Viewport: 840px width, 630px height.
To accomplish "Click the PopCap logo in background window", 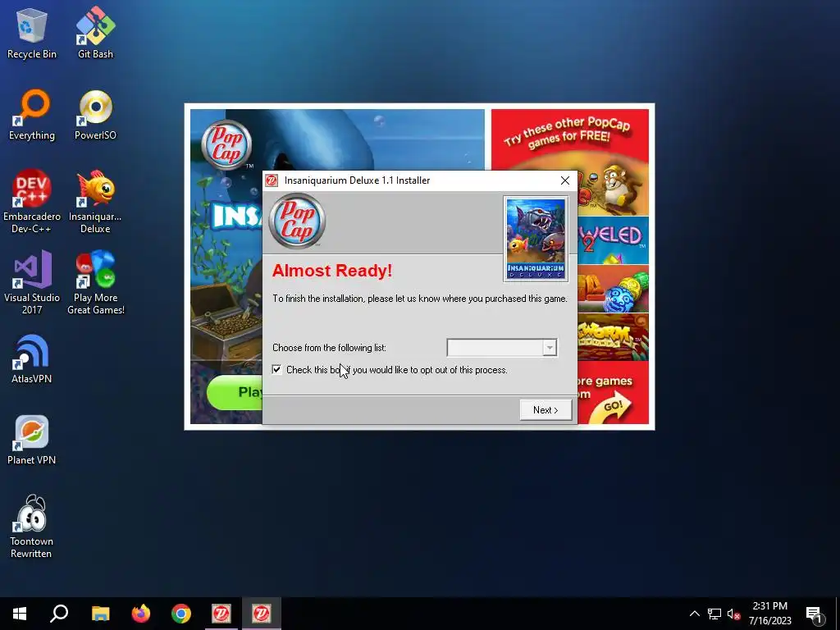I will click(x=226, y=145).
